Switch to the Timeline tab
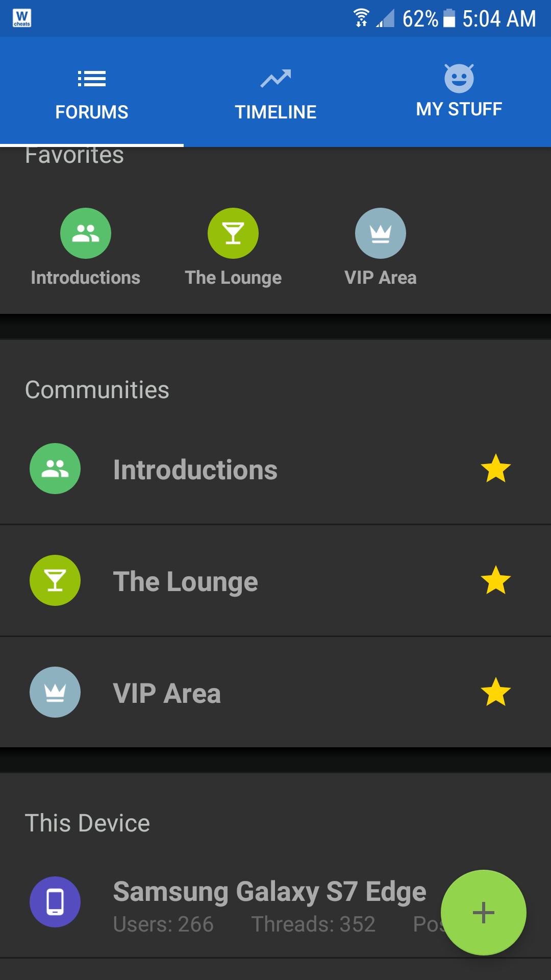 pos(275,92)
